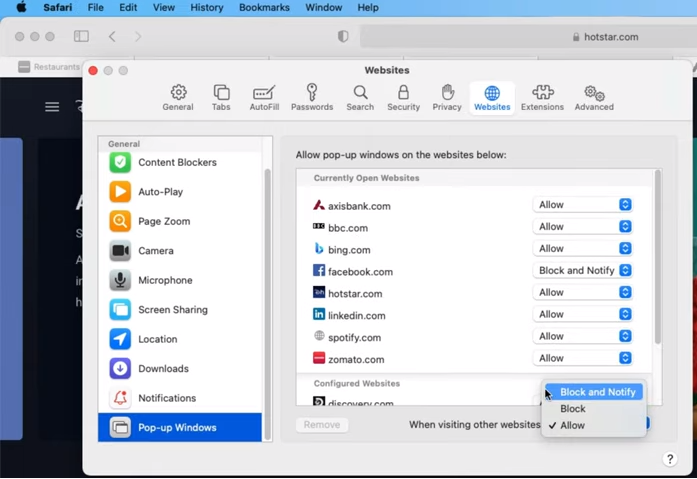Choose Block in popup menu
The width and height of the screenshot is (697, 479).
[x=594, y=409]
